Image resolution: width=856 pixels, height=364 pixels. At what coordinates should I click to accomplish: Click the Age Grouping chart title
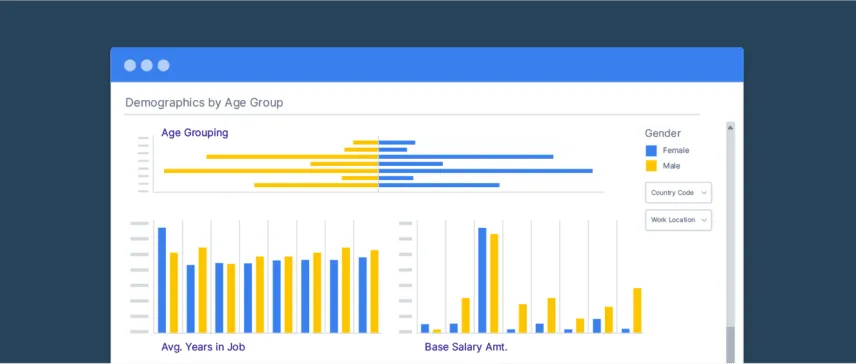point(194,133)
